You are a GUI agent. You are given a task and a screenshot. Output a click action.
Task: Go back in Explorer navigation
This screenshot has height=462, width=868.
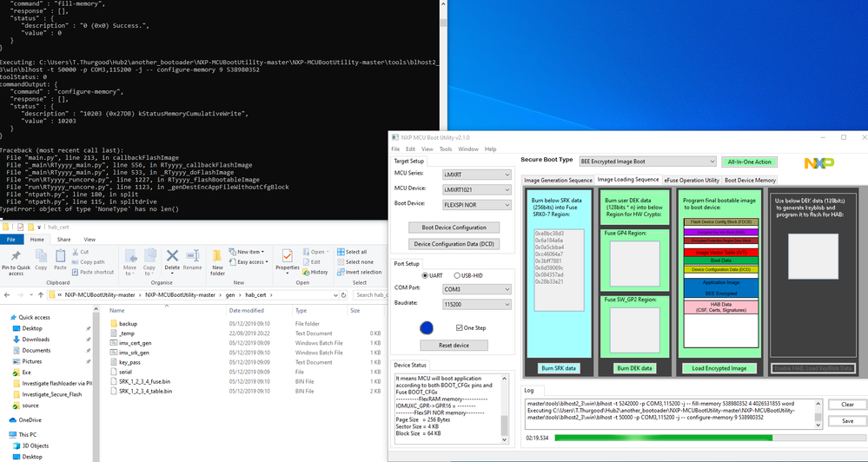coord(7,295)
